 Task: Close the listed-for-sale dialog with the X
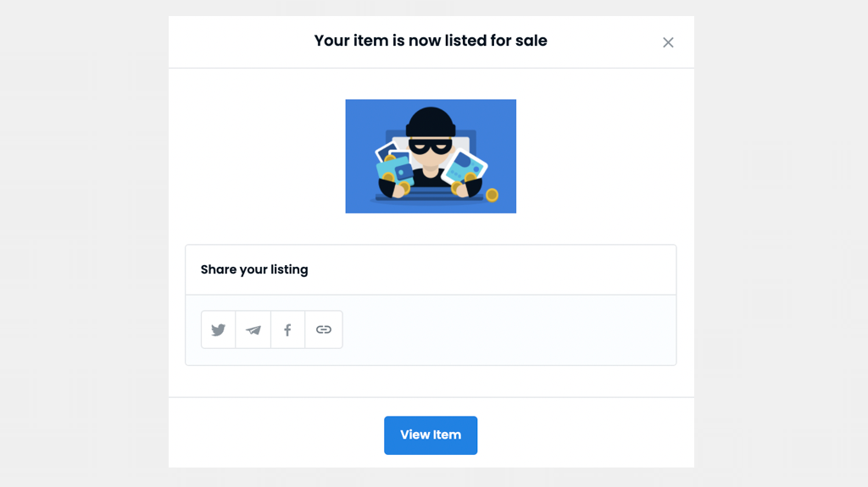click(668, 42)
